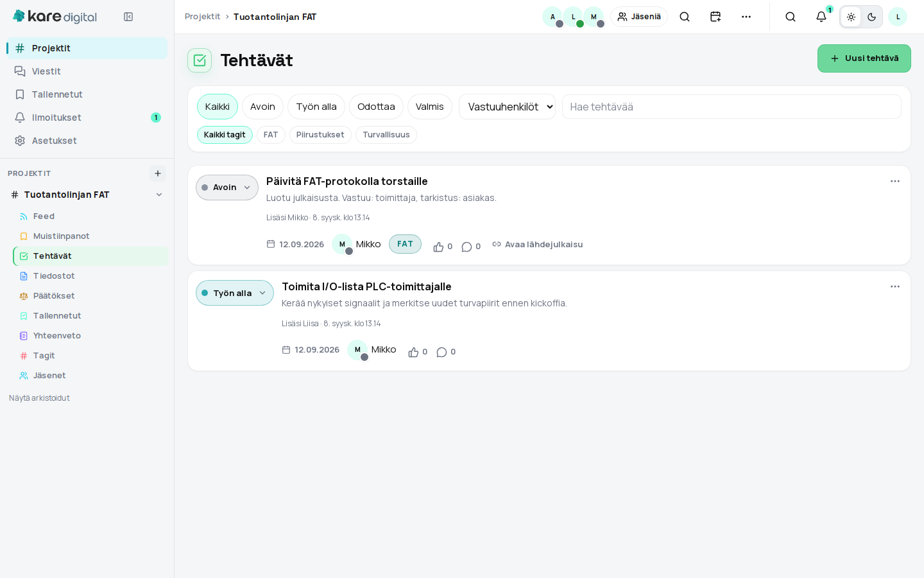Image resolution: width=924 pixels, height=578 pixels.
Task: Open user profile avatar L
Action: point(898,17)
